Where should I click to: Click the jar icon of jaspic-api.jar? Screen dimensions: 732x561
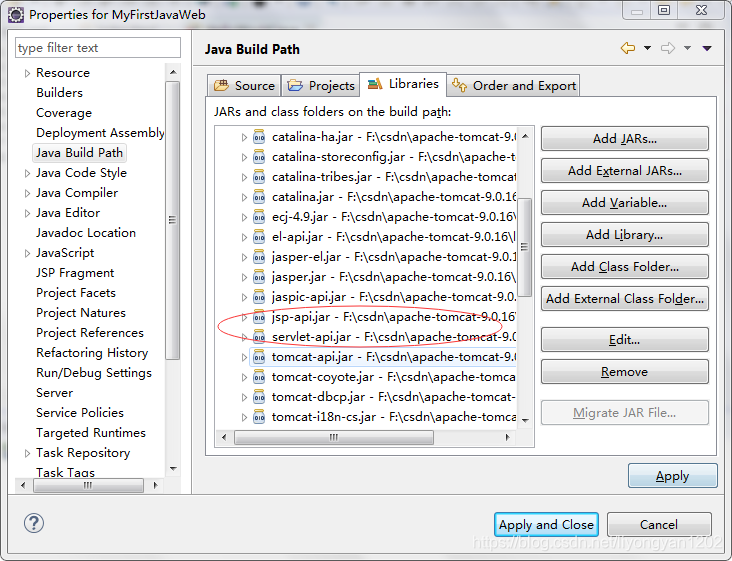click(259, 297)
